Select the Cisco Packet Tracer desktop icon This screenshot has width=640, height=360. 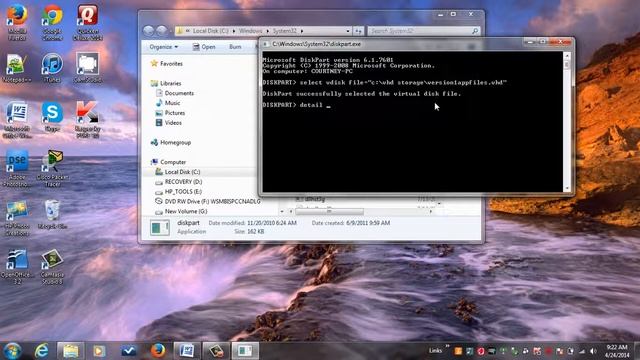click(x=52, y=168)
